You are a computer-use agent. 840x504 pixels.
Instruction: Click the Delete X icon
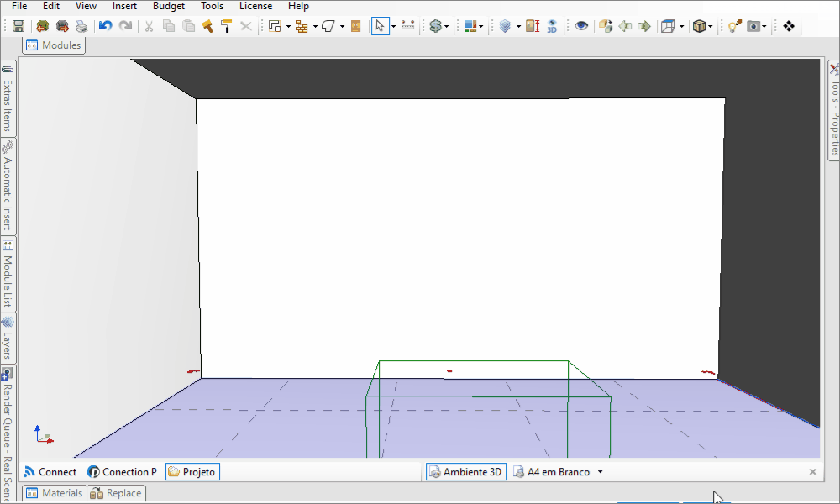point(246,26)
